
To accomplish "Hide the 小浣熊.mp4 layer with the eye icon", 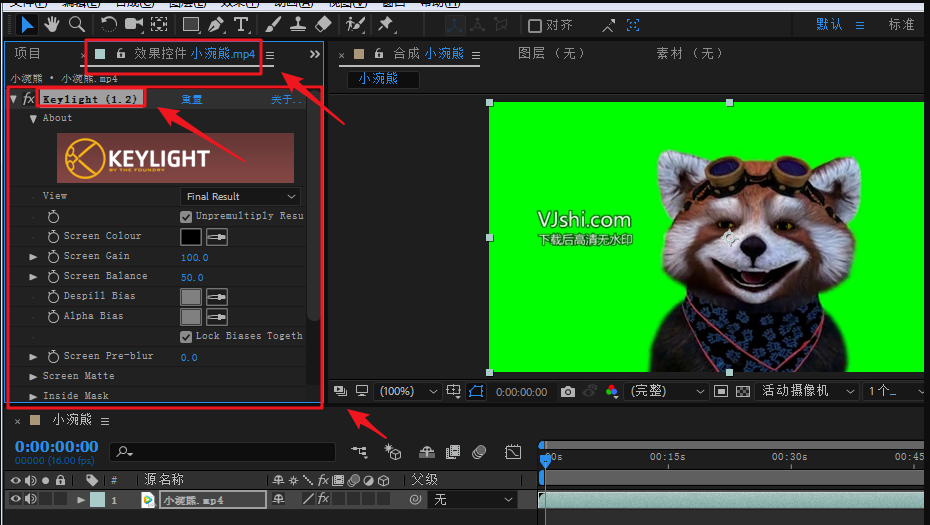I will (15, 499).
